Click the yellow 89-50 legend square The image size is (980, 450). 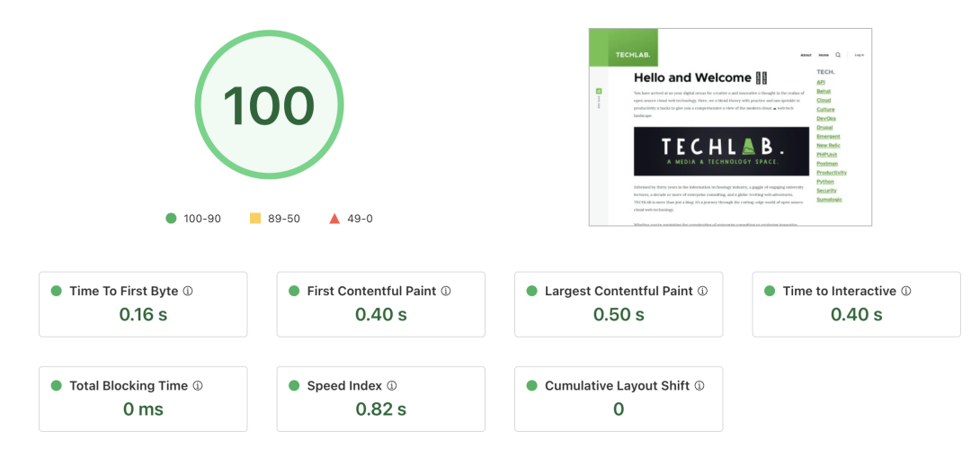(255, 219)
